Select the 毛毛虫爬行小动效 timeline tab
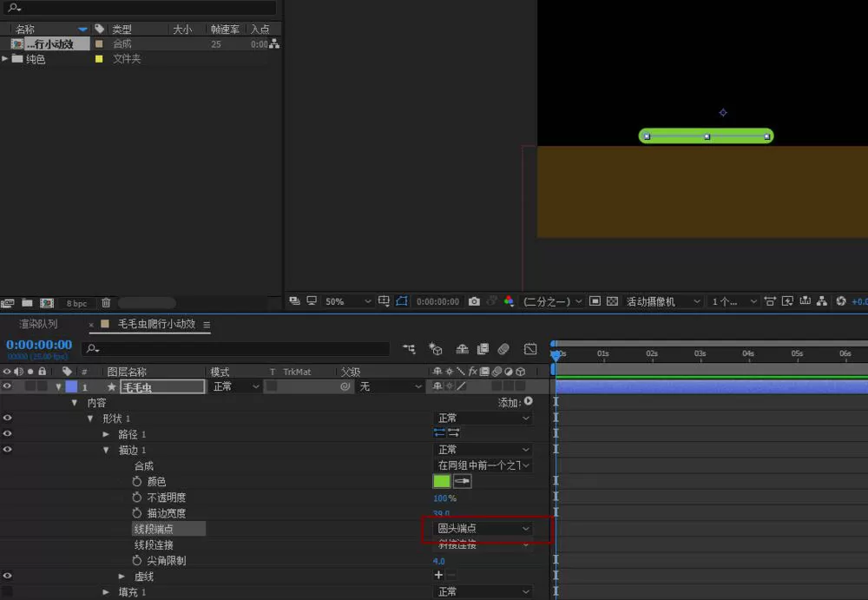 pos(156,324)
